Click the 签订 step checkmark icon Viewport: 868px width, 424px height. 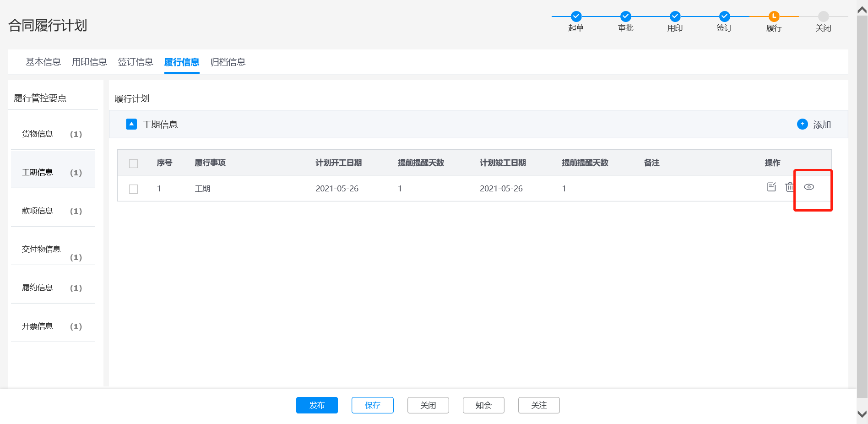click(x=724, y=16)
